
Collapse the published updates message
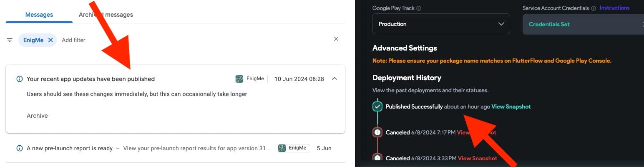[335, 79]
